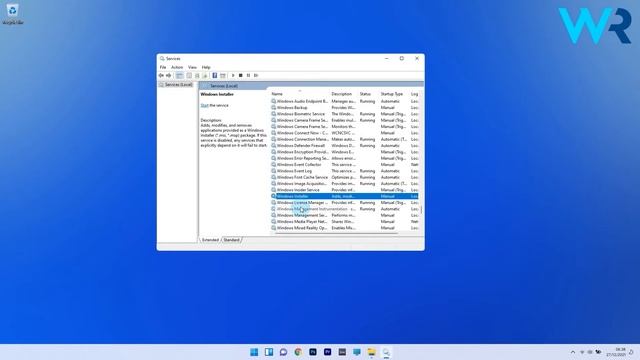
Task: Click the Start Service play icon
Action: 233,76
